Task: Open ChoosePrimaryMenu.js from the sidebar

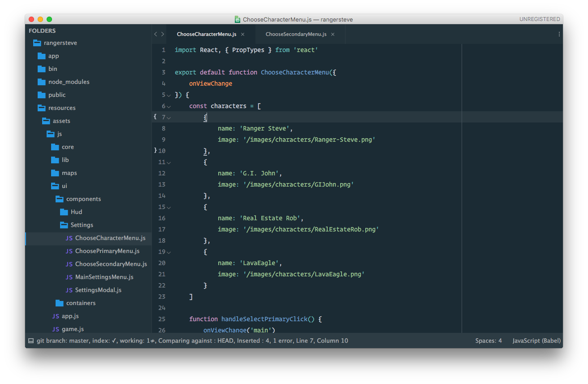Action: point(107,251)
